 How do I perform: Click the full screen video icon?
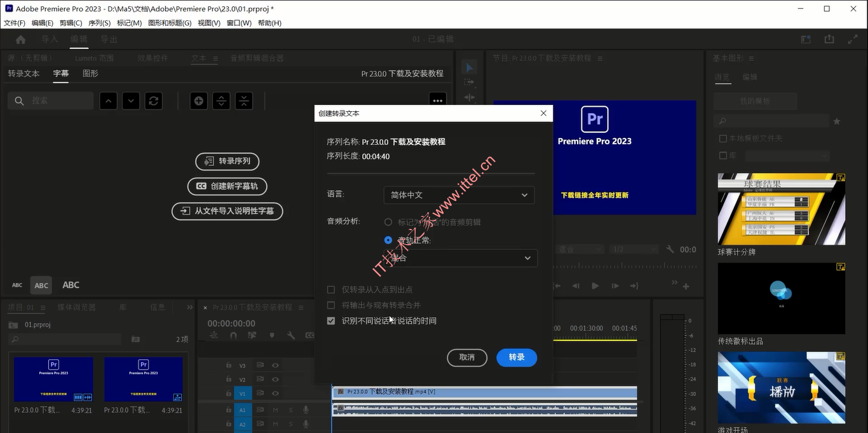[853, 39]
